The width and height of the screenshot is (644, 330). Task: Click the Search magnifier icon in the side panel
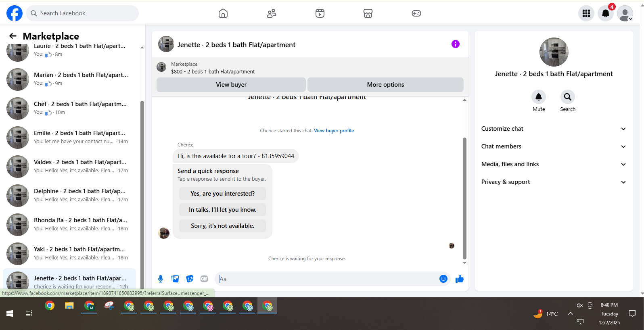click(568, 97)
